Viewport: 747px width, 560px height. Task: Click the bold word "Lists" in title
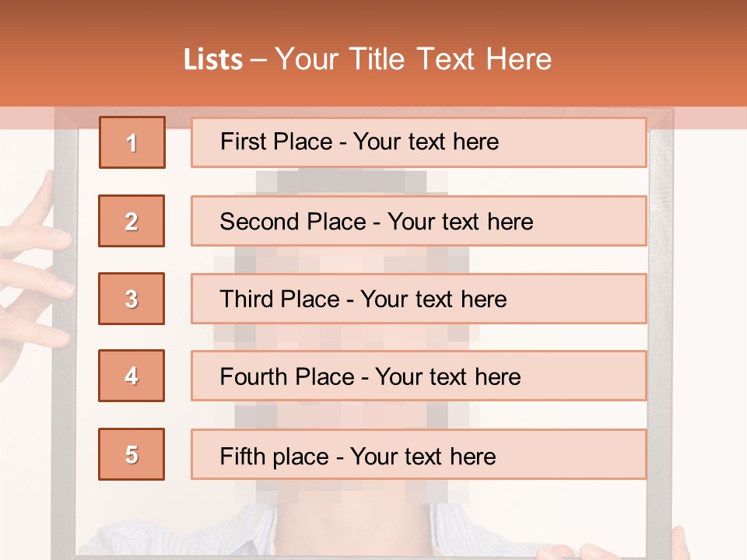pyautogui.click(x=213, y=59)
